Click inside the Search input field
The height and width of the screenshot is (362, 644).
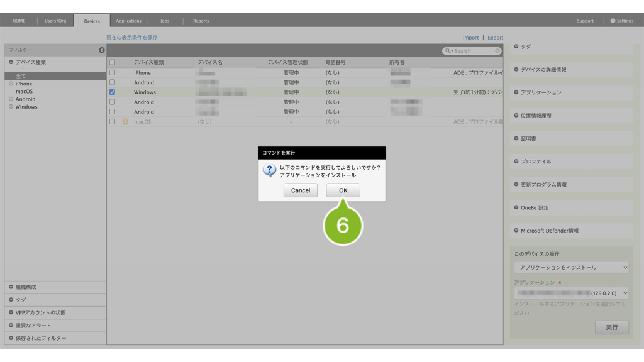[473, 51]
